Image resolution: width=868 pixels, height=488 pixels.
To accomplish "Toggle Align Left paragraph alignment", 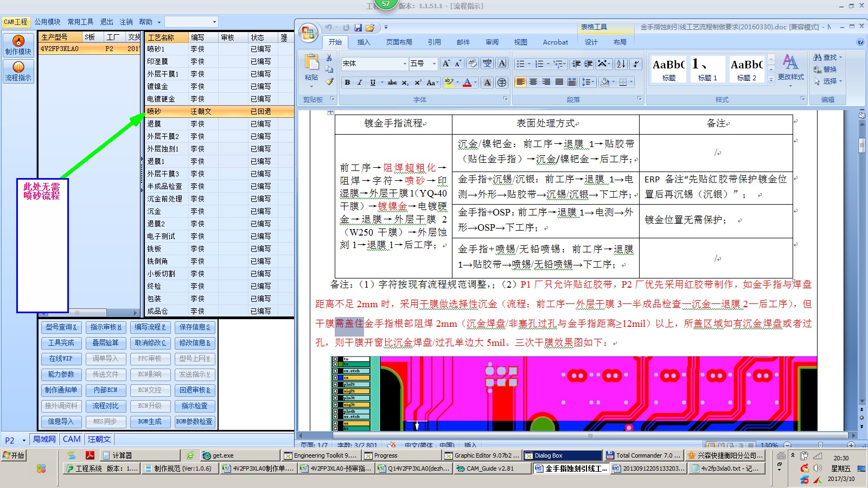I will 520,83.
